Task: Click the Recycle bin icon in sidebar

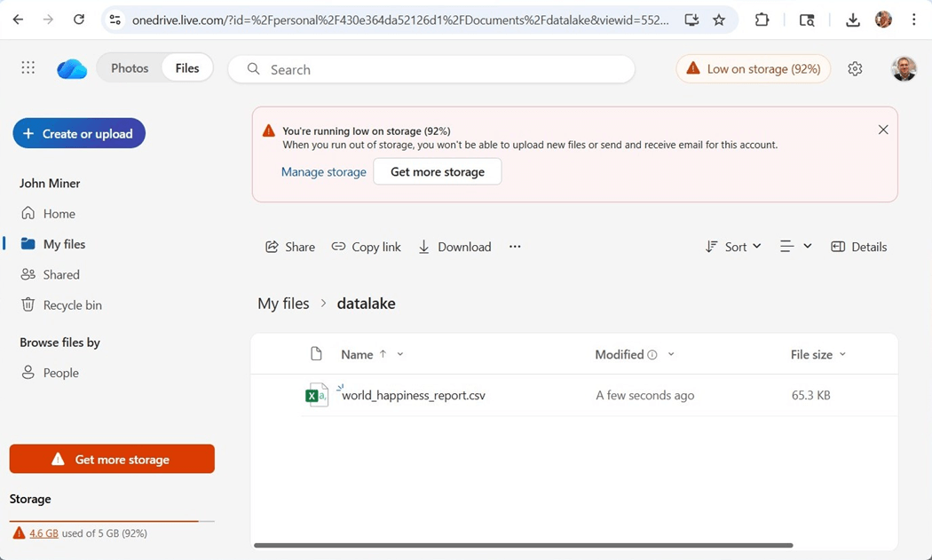Action: pos(28,304)
